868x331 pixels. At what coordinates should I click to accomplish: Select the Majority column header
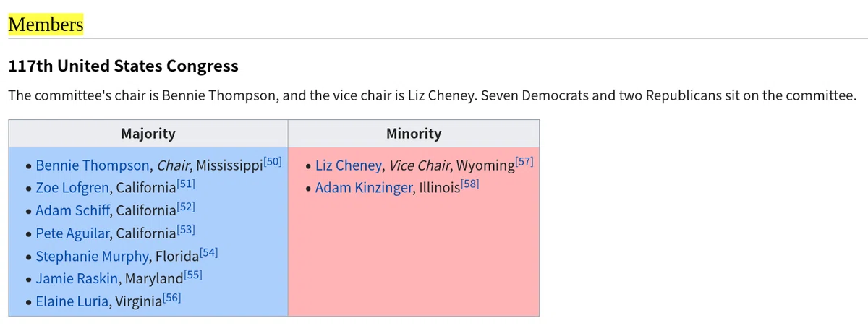point(148,133)
